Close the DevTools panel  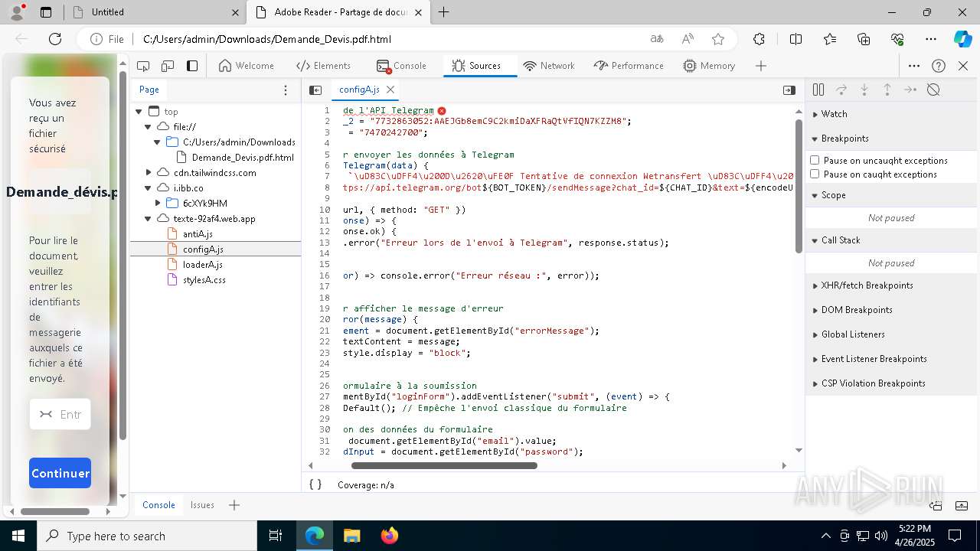(963, 66)
